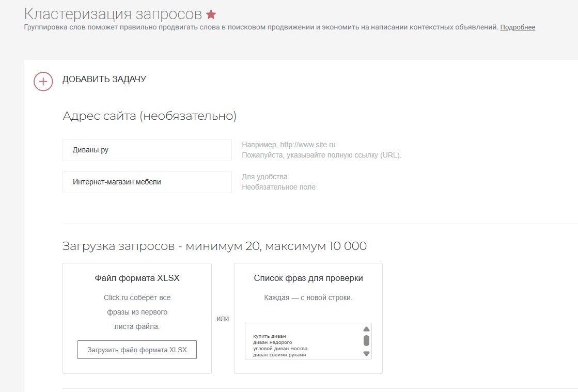
Task: Toggle the favorite star next to the title
Action: click(x=211, y=14)
